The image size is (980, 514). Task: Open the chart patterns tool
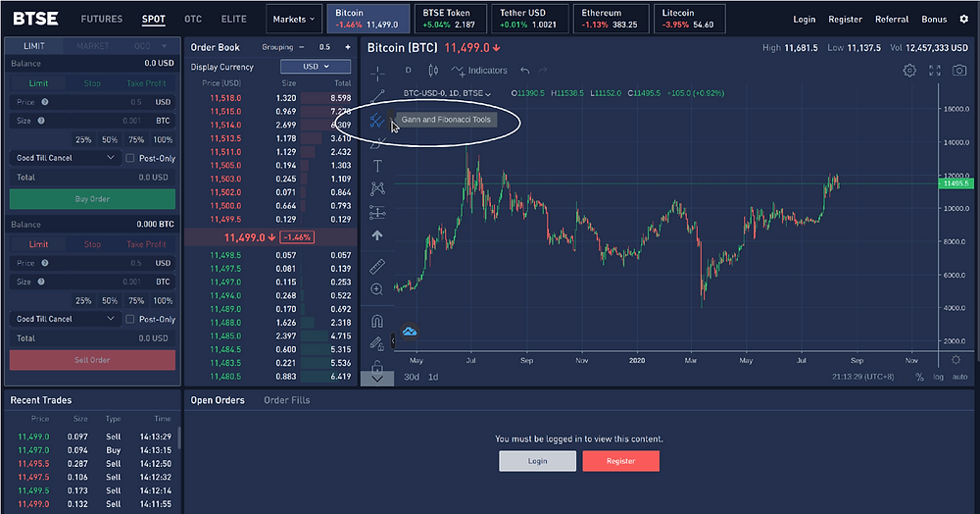click(x=377, y=189)
